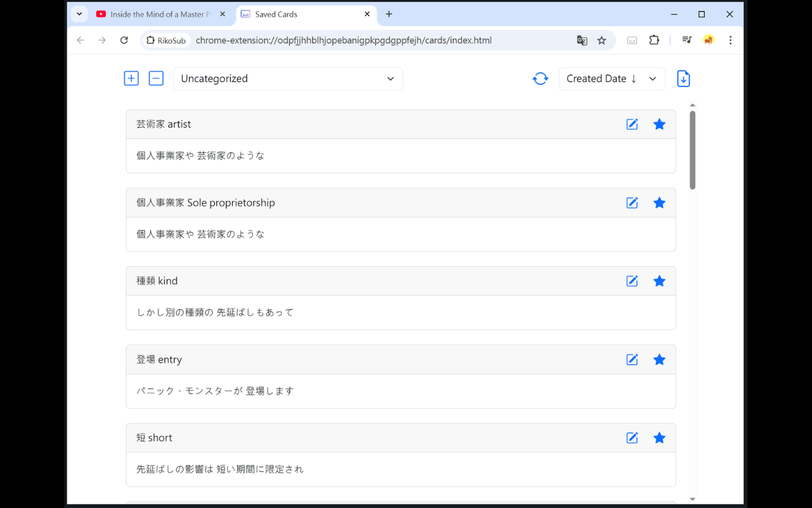Click the 登場 entry card title
The width and height of the screenshot is (812, 508).
click(159, 359)
